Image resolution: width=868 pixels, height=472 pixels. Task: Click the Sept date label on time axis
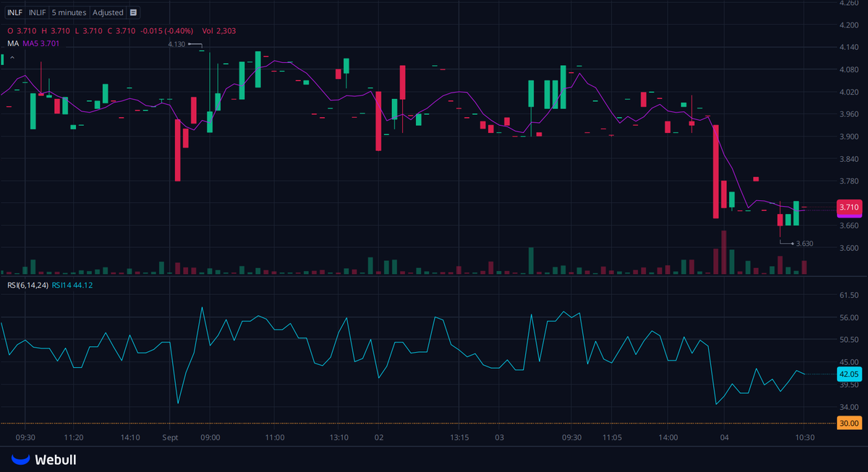(x=170, y=437)
